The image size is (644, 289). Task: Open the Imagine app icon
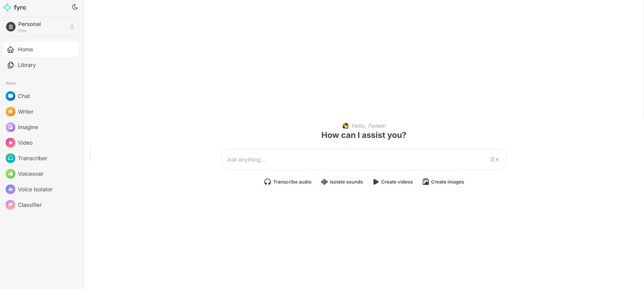[x=10, y=127]
